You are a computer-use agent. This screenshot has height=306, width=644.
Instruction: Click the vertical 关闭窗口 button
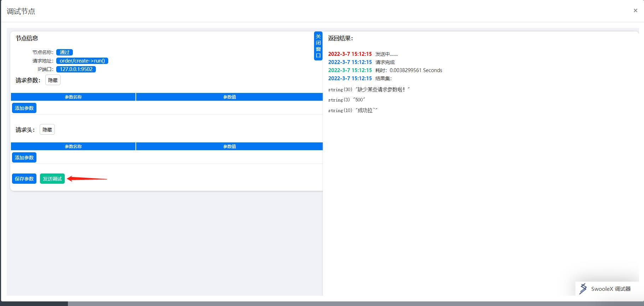318,46
